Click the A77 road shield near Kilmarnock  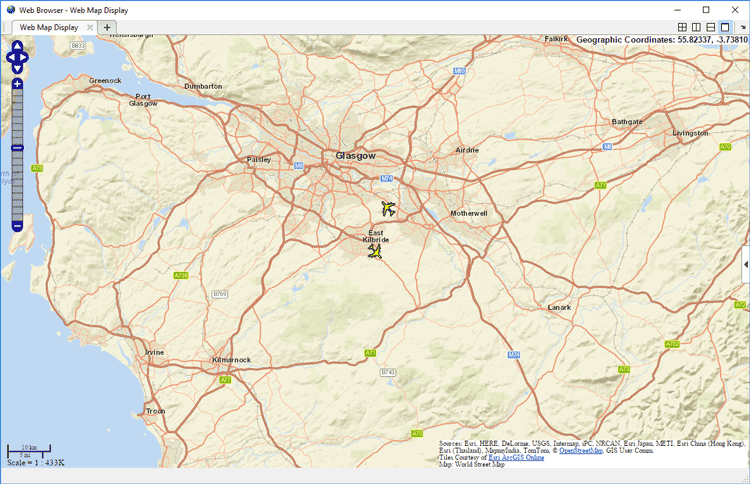point(225,380)
